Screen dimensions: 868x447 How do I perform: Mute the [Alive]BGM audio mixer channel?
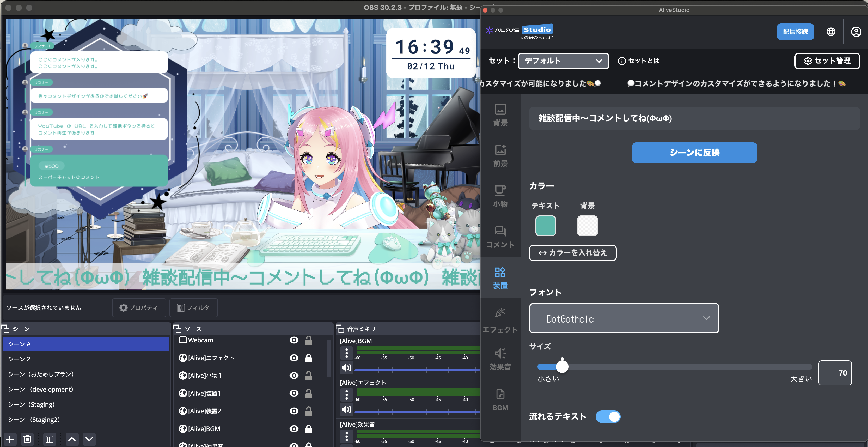click(x=346, y=368)
